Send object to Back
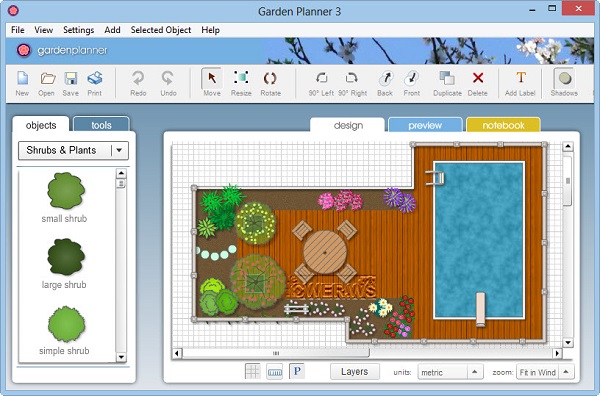 coord(385,83)
